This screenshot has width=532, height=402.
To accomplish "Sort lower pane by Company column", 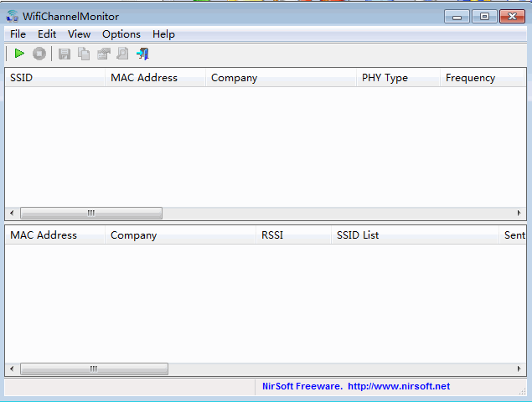I will (180, 235).
